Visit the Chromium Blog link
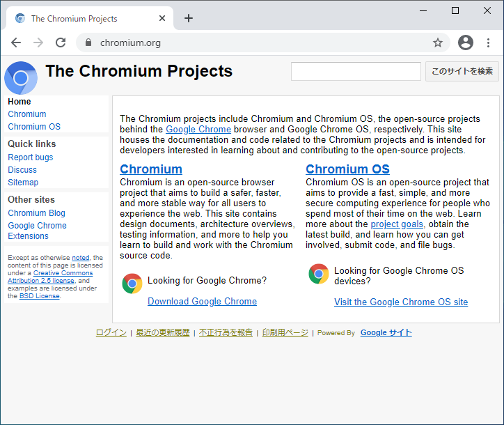The height and width of the screenshot is (425, 504). (x=36, y=213)
